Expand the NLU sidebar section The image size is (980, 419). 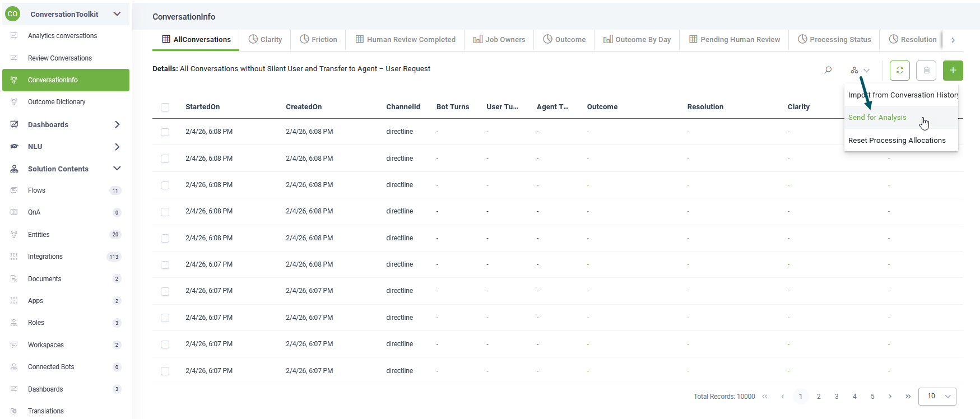117,147
